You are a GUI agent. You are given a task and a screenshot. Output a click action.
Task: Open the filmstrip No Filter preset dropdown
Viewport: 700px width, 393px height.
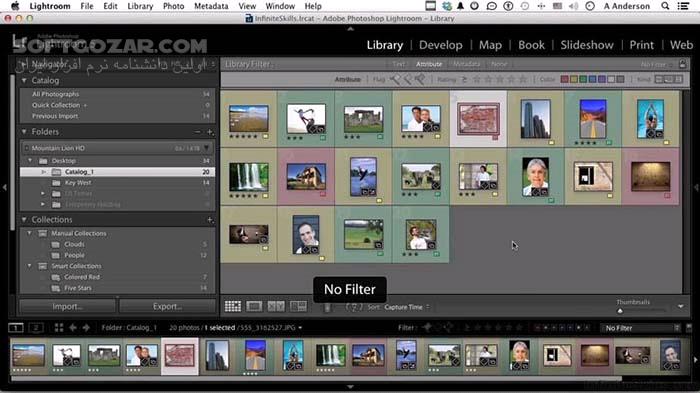click(x=640, y=328)
